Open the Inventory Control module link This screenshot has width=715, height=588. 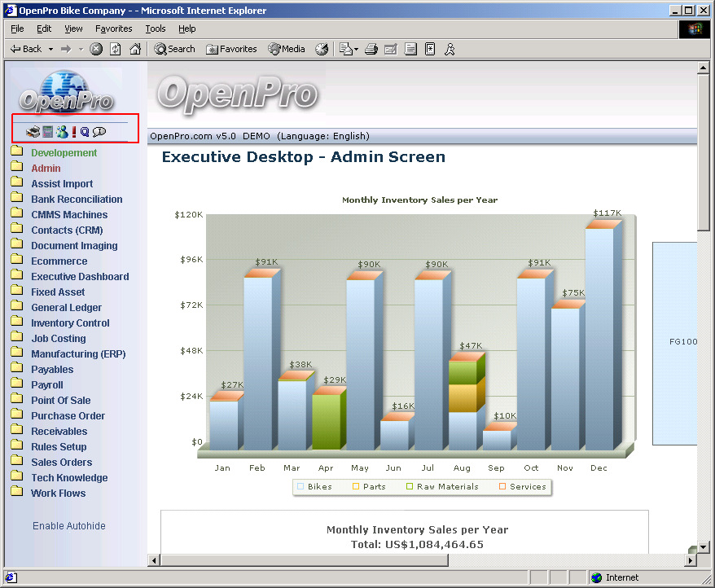(x=70, y=323)
